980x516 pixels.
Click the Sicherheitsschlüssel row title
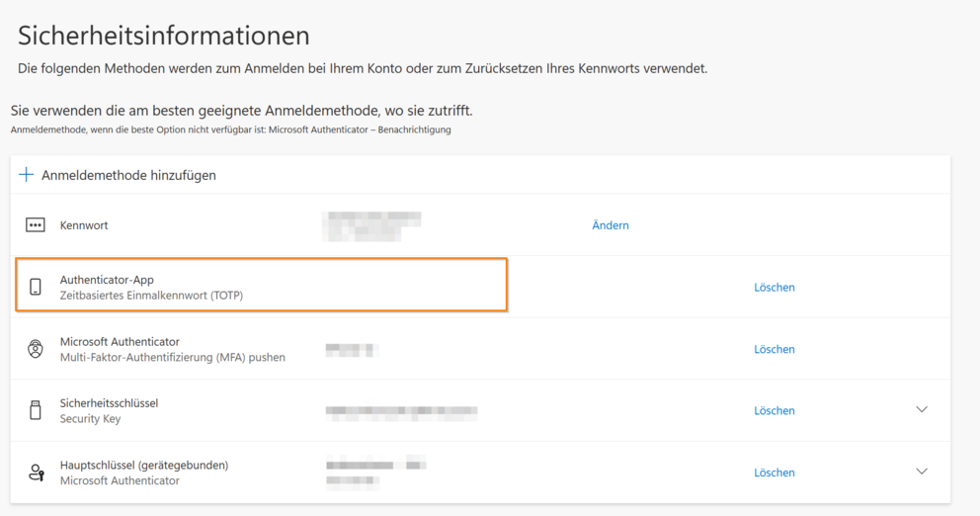pos(109,403)
